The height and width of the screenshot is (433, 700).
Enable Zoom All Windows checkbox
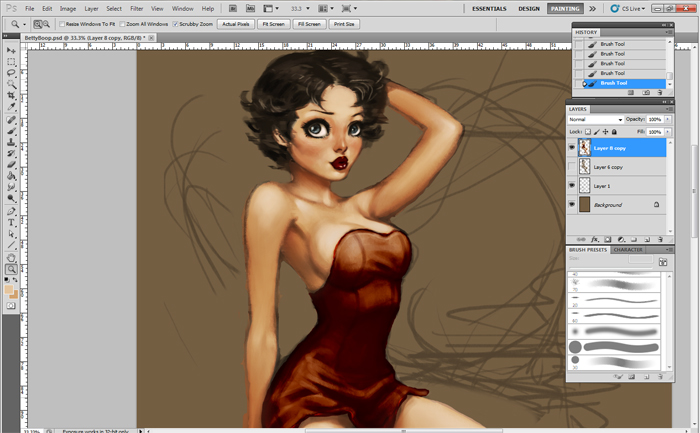click(122, 24)
